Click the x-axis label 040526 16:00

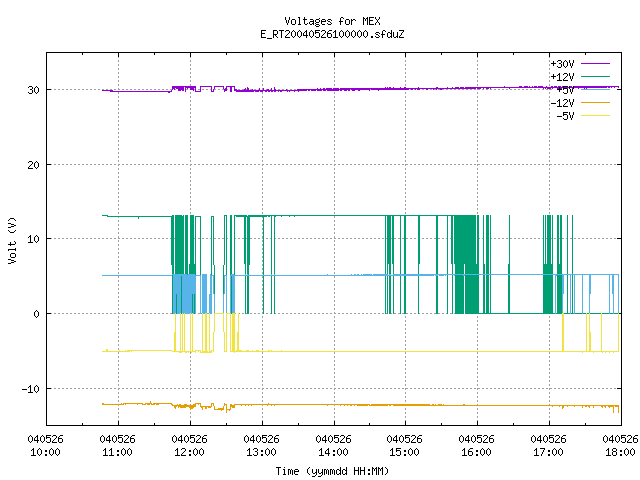pyautogui.click(x=476, y=446)
